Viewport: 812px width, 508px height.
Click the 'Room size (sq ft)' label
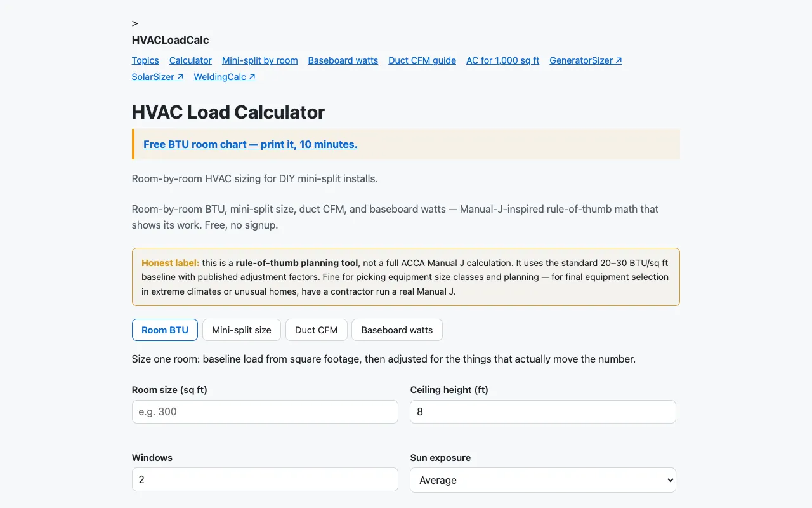(169, 390)
